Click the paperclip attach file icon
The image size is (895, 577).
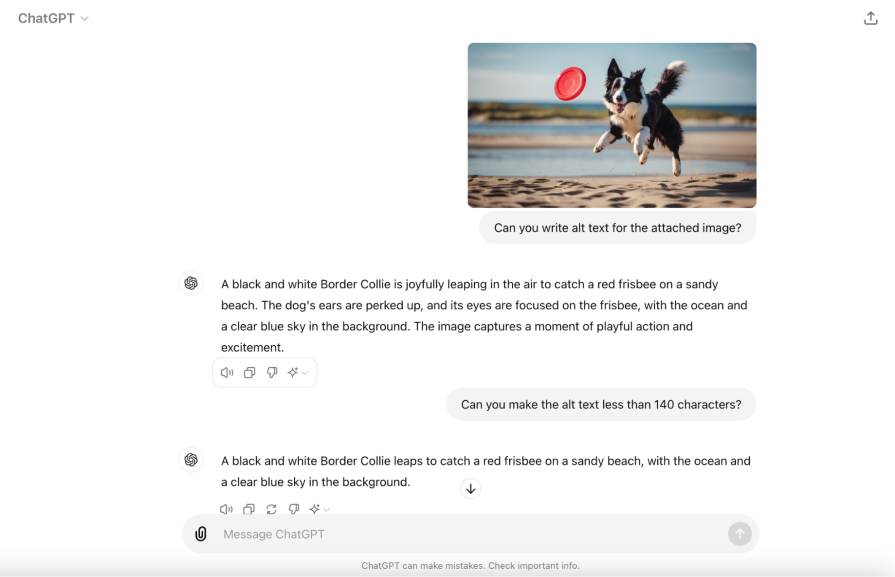point(200,534)
